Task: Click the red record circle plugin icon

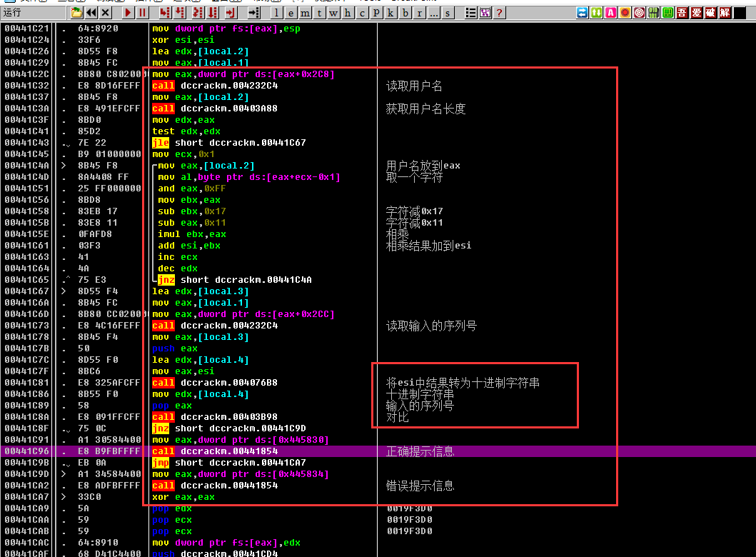Action: [625, 13]
